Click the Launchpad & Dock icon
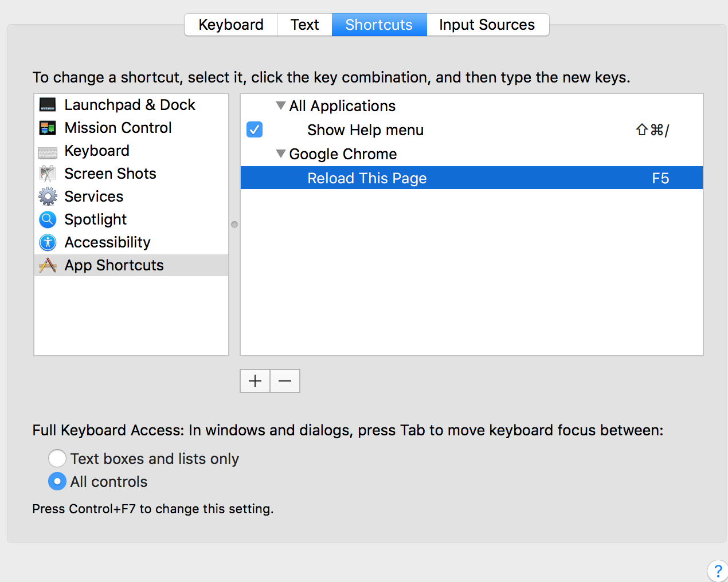 pos(48,105)
